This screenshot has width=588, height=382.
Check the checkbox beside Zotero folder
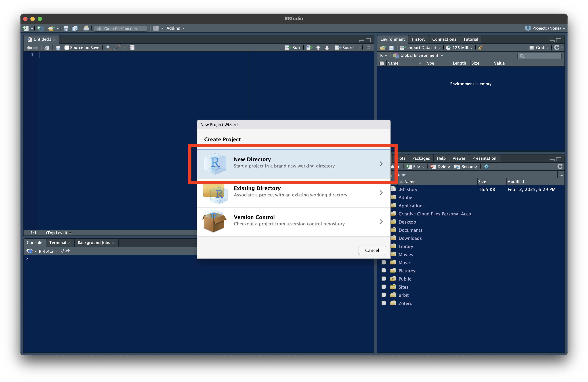383,303
